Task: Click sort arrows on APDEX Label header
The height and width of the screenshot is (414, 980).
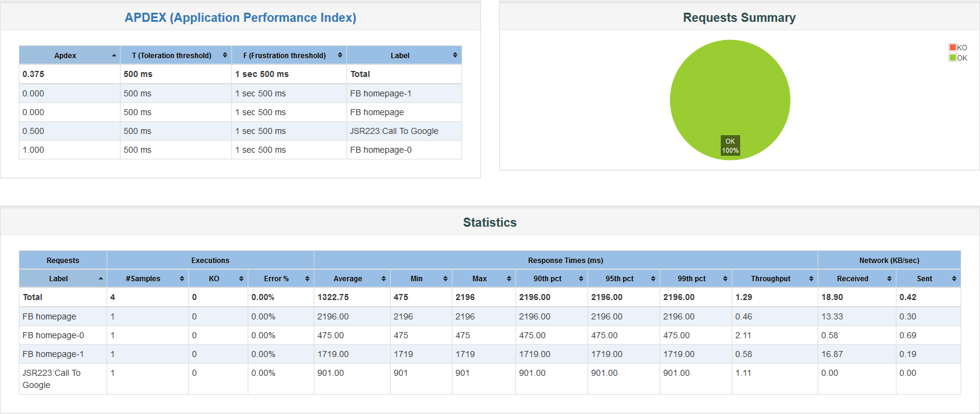Action: point(455,55)
